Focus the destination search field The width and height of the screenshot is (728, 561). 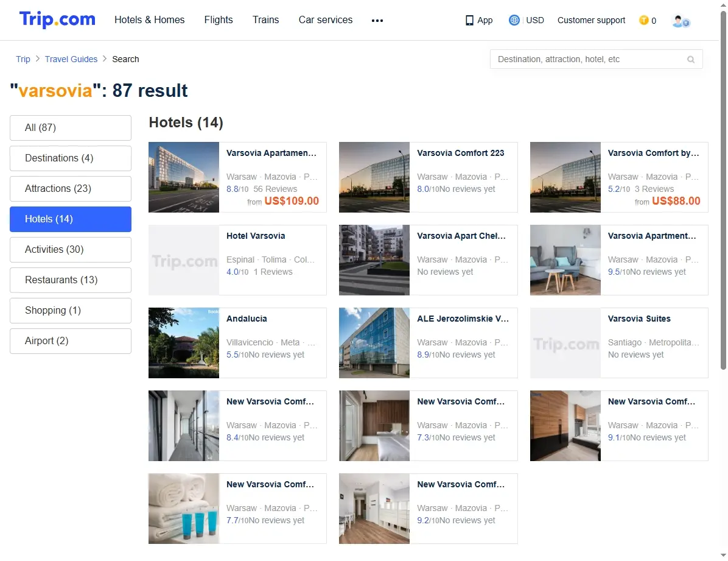point(596,59)
